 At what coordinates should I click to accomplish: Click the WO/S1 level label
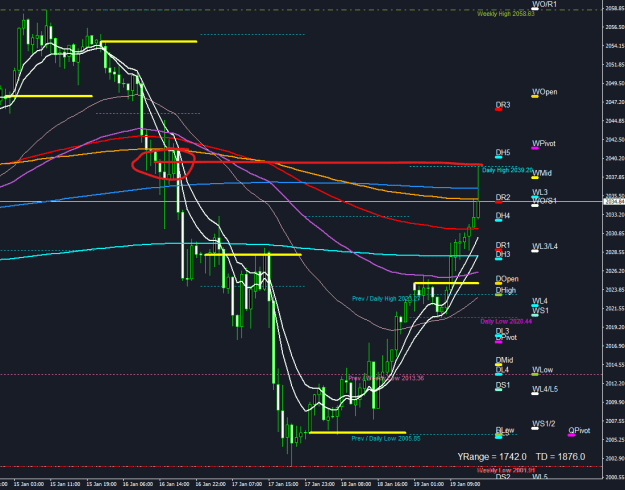[544, 201]
